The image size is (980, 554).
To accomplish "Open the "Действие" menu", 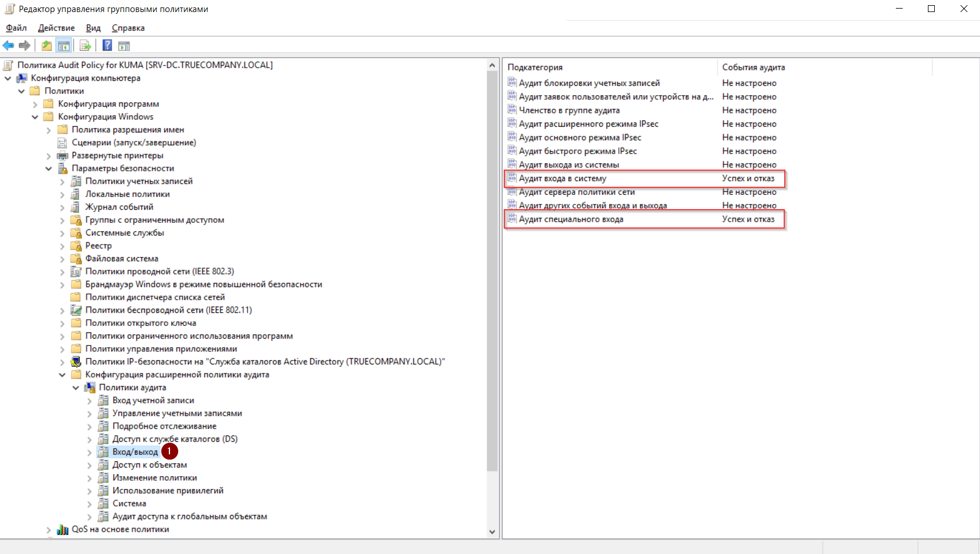I will click(56, 28).
